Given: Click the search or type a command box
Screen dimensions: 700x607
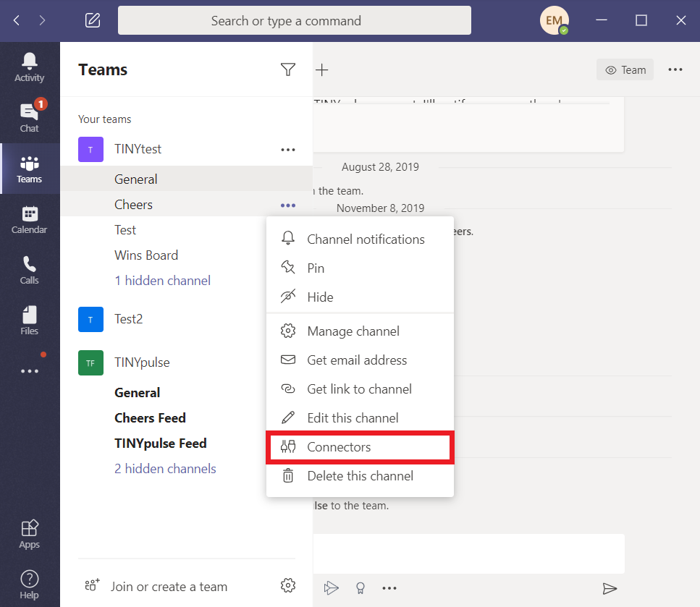Looking at the screenshot, I should click(294, 20).
